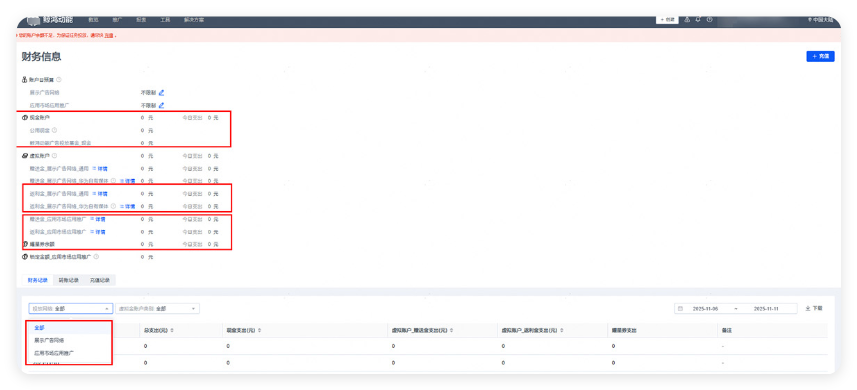Switch to the 财务记录 tab
This screenshot has width=857, height=390.
coord(38,280)
